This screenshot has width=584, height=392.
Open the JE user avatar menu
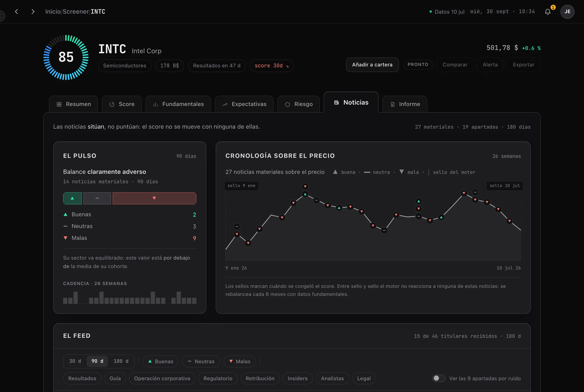pyautogui.click(x=567, y=12)
